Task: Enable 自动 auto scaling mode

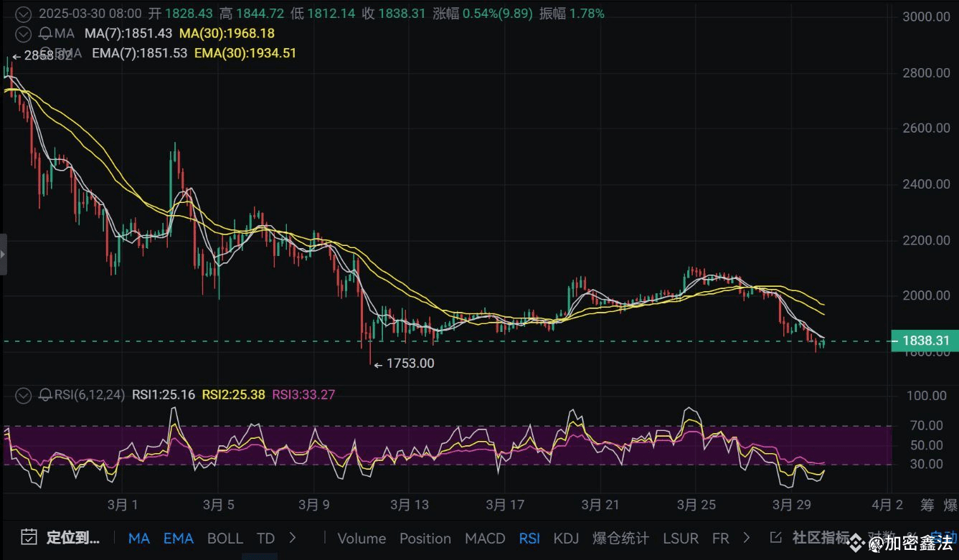Action: pos(943,537)
